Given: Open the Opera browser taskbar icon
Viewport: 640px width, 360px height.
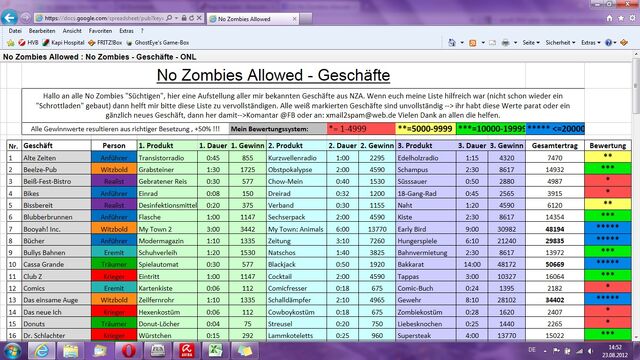Looking at the screenshot, I should click(x=128, y=351).
